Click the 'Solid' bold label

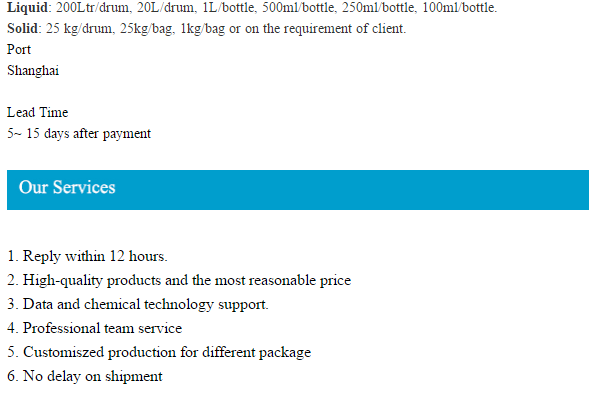point(22,29)
